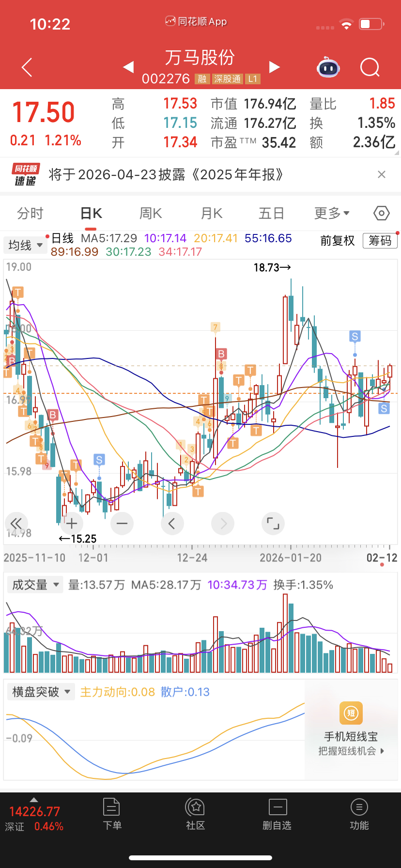Jump the chart to earliest with the double-left arrow
The image size is (401, 868).
[x=16, y=523]
